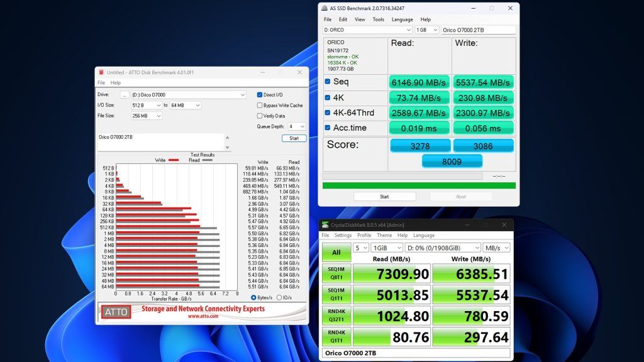
Task: Click Start button in AS SSD Benchmark
Action: coord(384,197)
